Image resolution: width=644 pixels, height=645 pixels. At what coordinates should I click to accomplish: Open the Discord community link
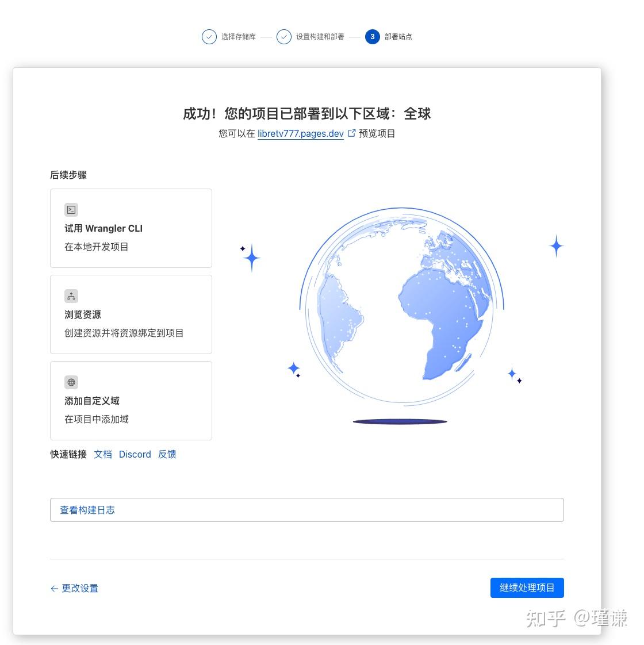coord(135,454)
